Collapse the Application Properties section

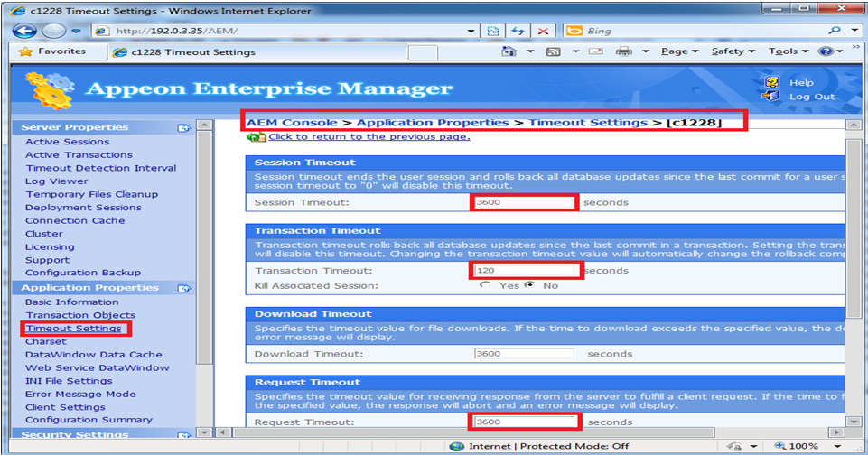183,288
